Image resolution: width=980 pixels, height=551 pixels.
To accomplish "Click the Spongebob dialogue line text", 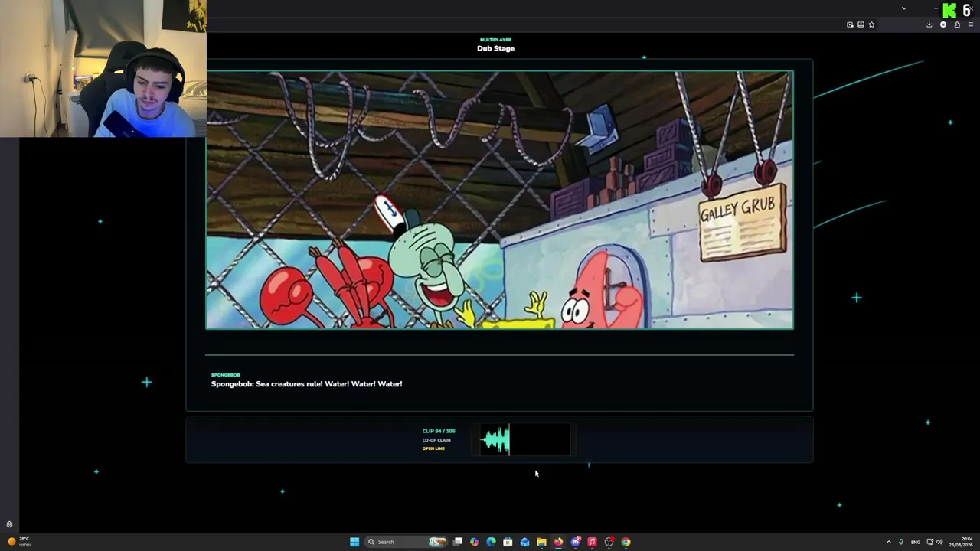I will [306, 384].
